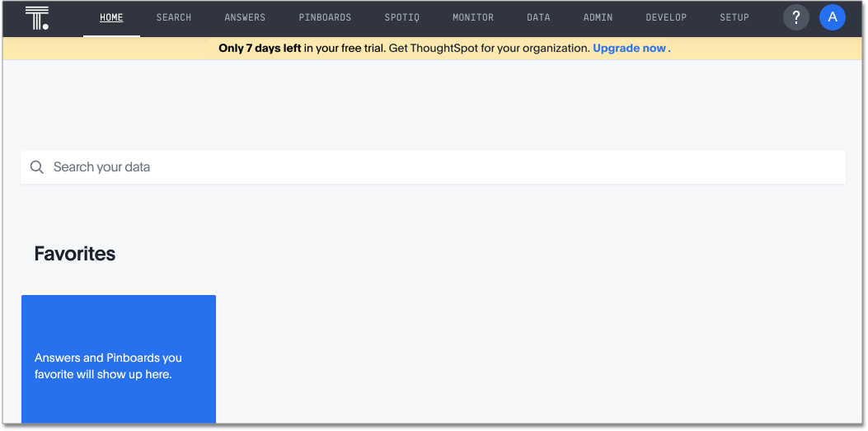Open the Develop tab
Viewport: 868px width, 431px height.
tap(666, 17)
